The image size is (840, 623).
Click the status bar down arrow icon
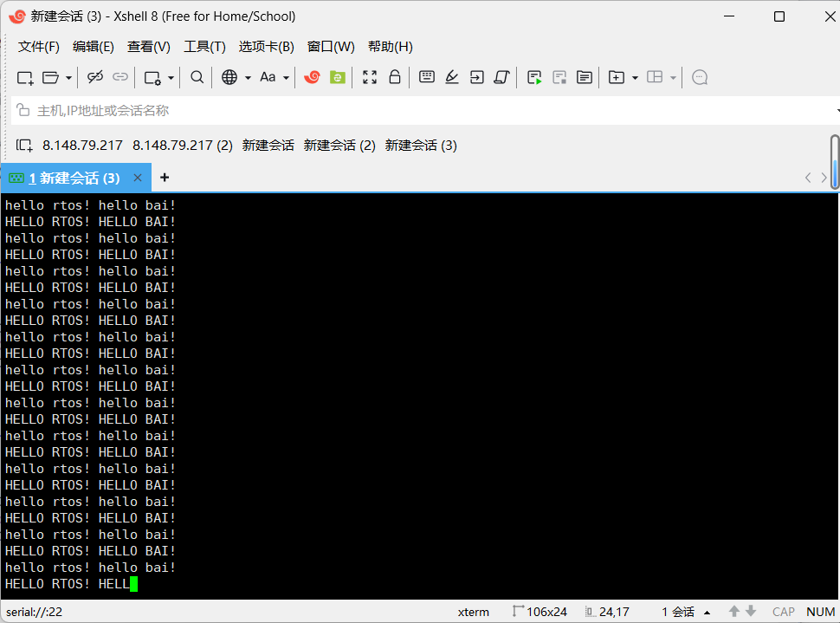751,611
